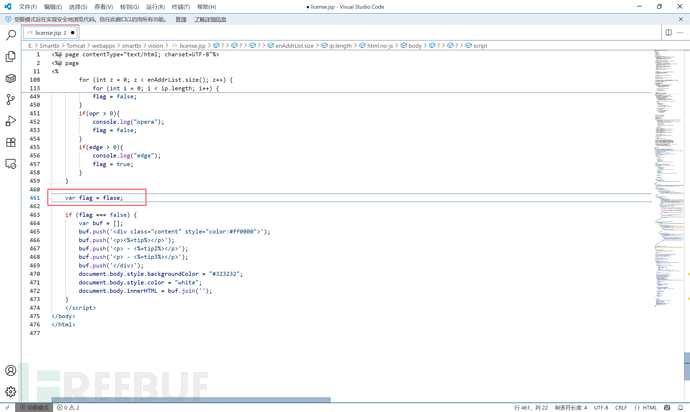Click the vertical scrollbar thumb
Viewport: 690px width, 412px height.
pos(687,366)
